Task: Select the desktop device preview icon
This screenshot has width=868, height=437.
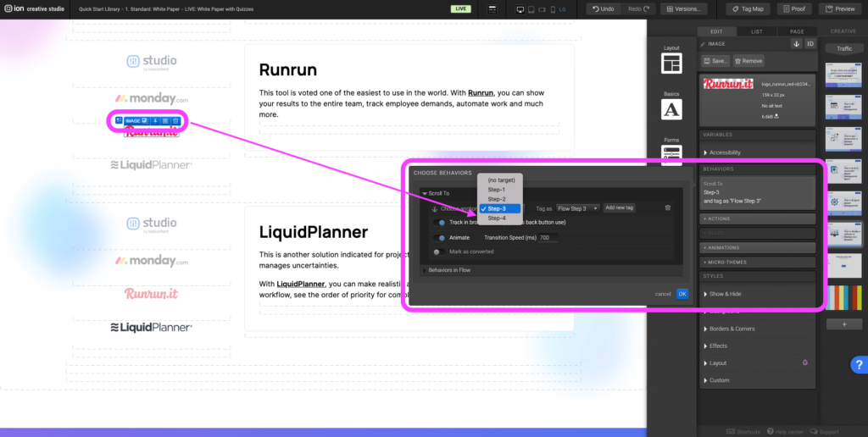Action: point(520,9)
